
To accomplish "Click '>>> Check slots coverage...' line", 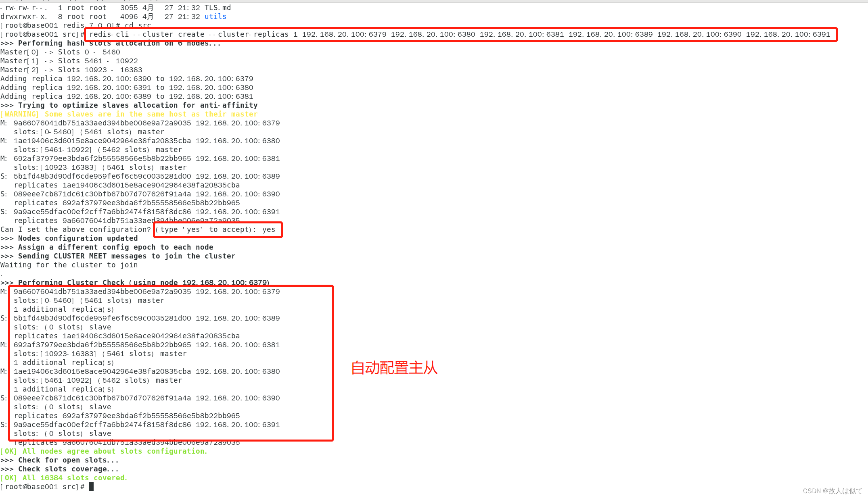I will [x=60, y=469].
